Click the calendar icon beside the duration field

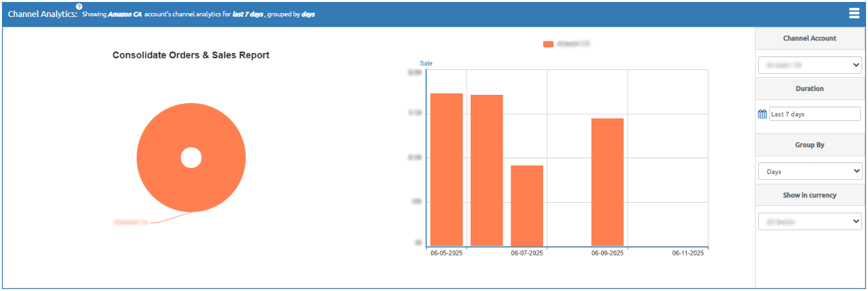pos(762,114)
